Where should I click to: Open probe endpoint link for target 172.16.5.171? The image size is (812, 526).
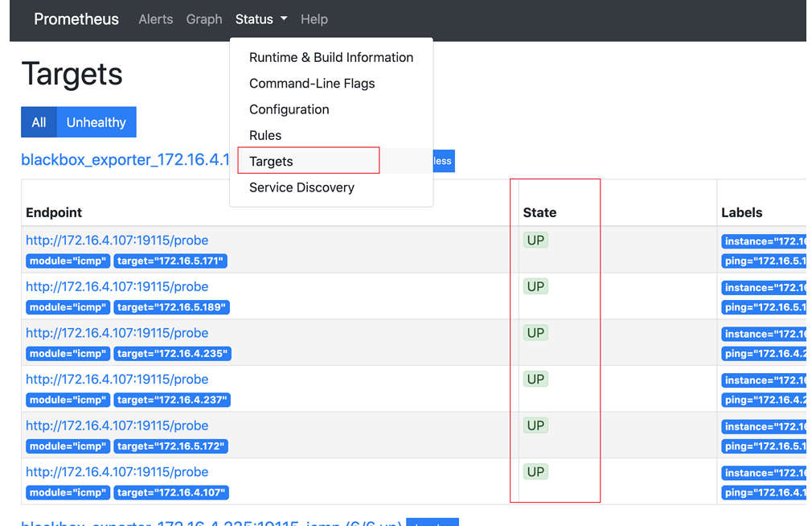point(117,240)
